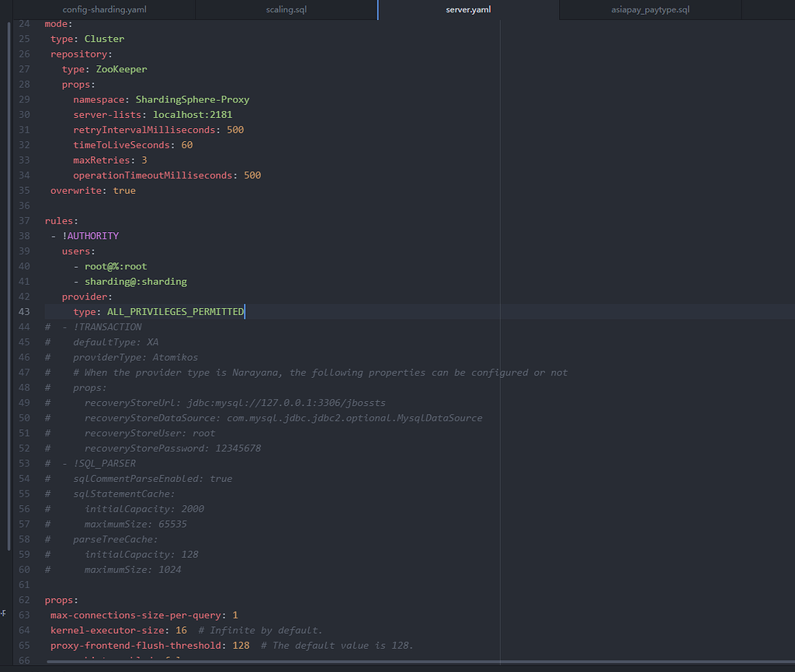Click the ShardingSphere-Proxy namespace value
This screenshot has height=672, width=795.
[192, 99]
